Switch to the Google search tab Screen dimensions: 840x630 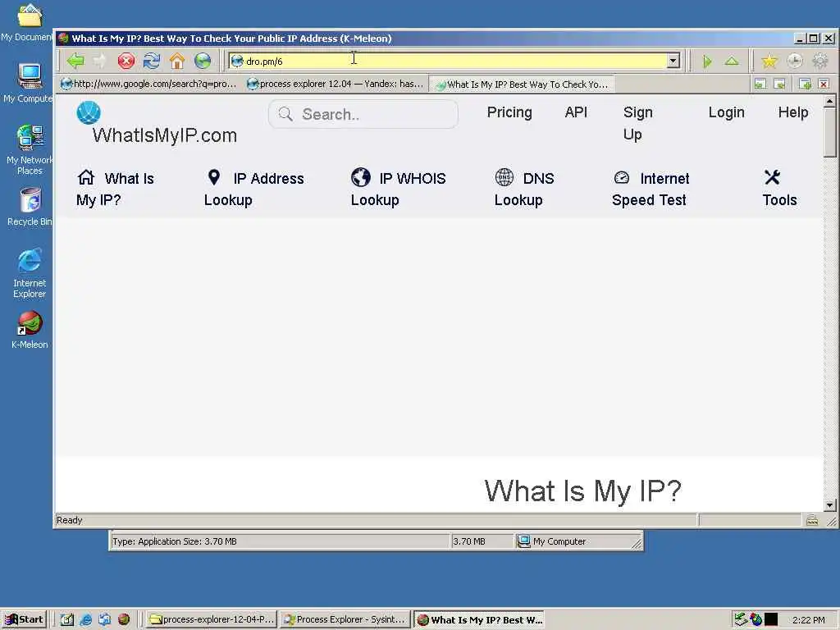(x=149, y=84)
